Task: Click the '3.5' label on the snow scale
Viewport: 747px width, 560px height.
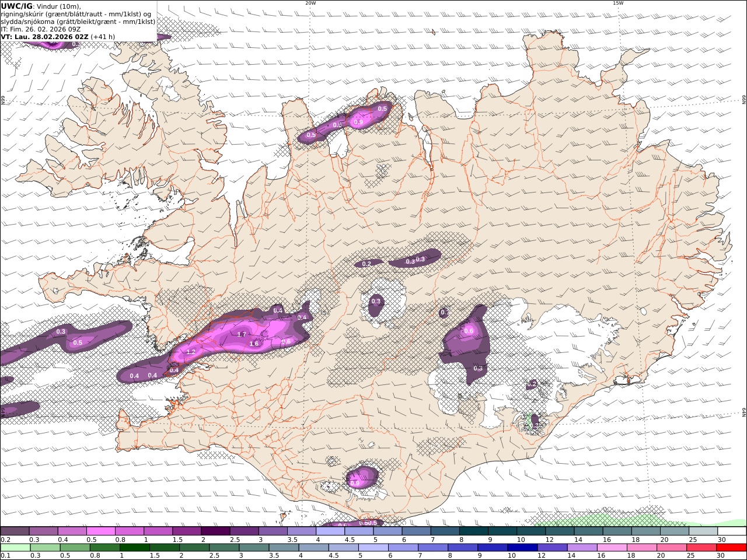Action: [x=292, y=540]
